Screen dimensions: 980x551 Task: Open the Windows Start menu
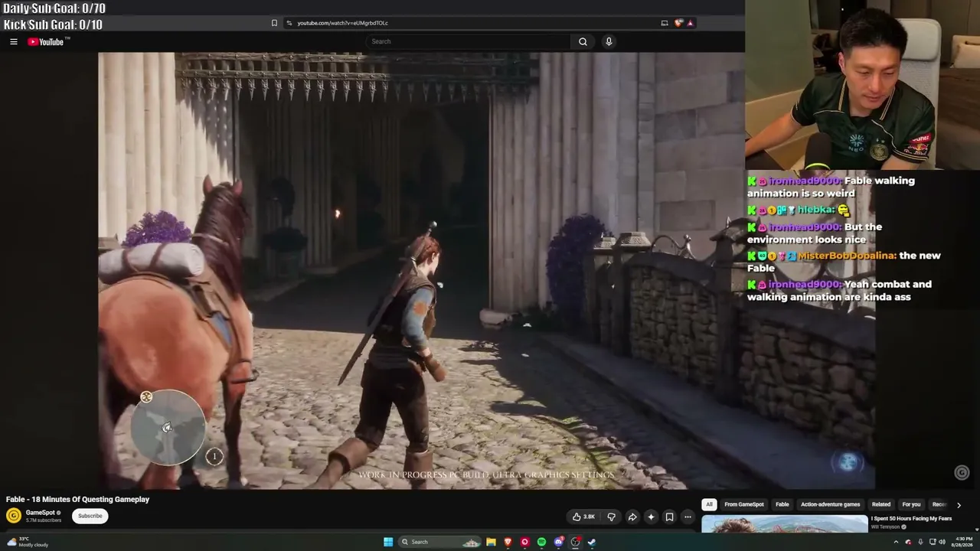coord(388,542)
